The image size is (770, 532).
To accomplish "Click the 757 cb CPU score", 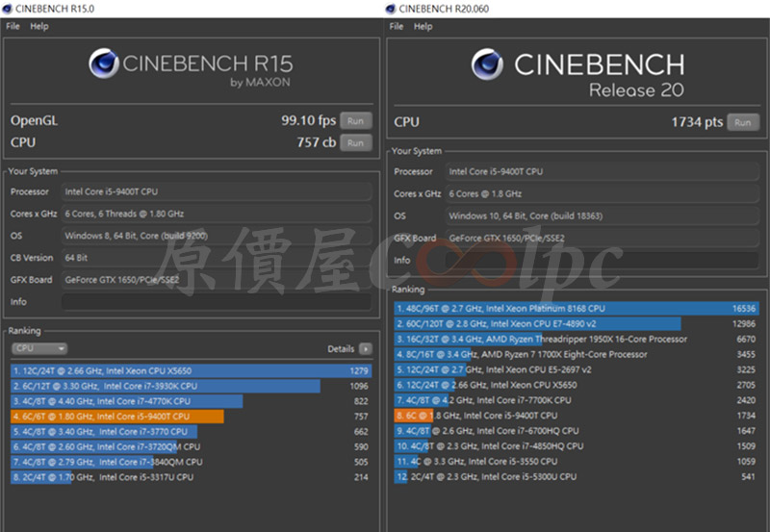I will tap(317, 142).
